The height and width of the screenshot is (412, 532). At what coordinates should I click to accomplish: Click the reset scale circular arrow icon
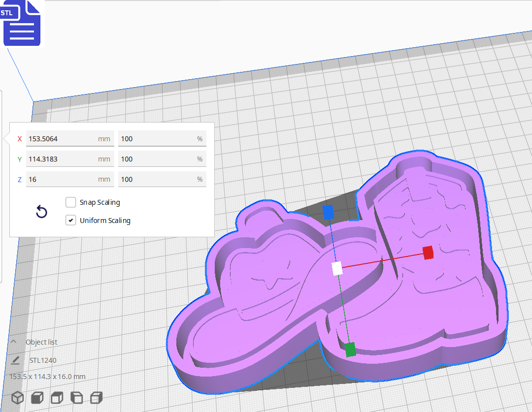point(41,211)
